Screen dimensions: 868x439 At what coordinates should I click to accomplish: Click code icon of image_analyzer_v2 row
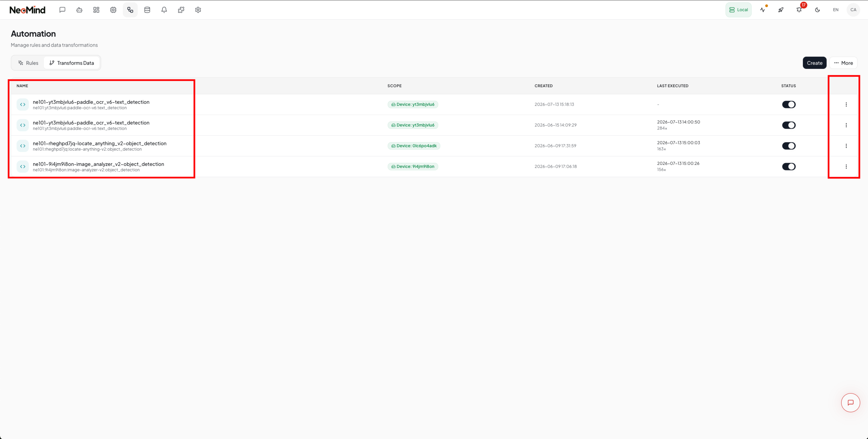click(x=23, y=167)
